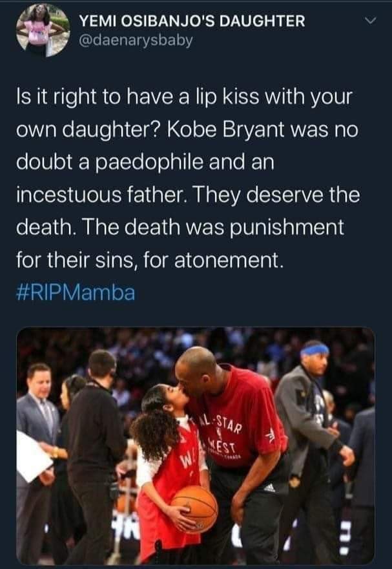Click the YEMI OSIBANJO'S DAUGHTER display name

point(192,21)
